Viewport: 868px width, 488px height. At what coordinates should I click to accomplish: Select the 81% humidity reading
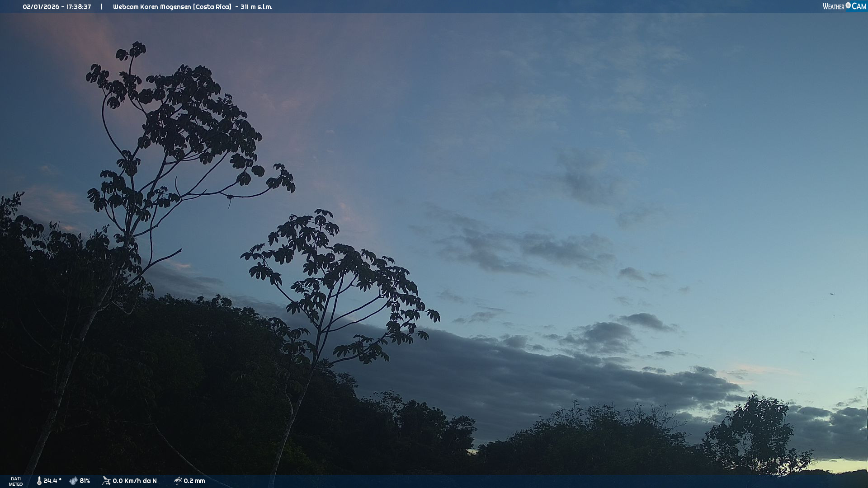[x=85, y=481]
